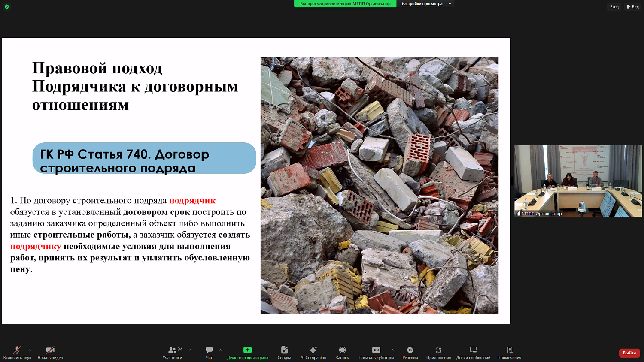Enable Показать субтитры (captions)
The image size is (644, 362).
(x=377, y=353)
